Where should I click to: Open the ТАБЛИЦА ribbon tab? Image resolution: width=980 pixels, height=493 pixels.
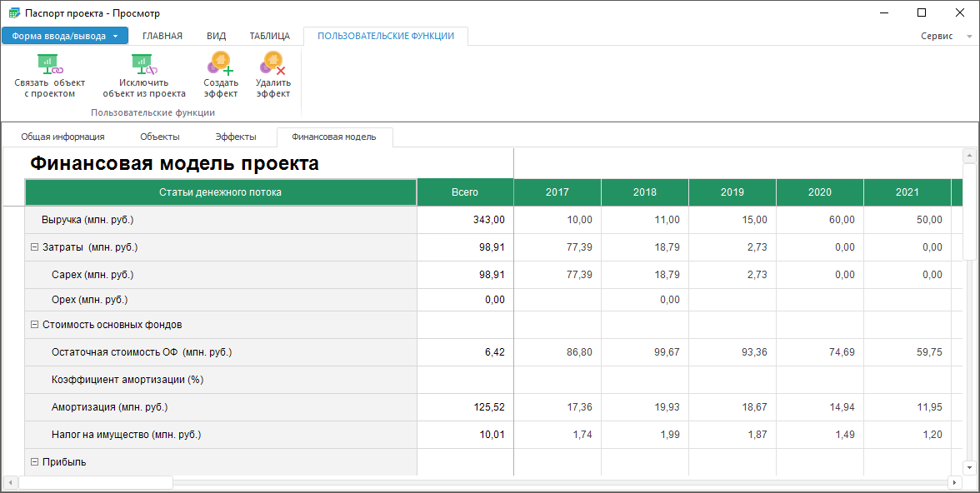[x=269, y=37]
